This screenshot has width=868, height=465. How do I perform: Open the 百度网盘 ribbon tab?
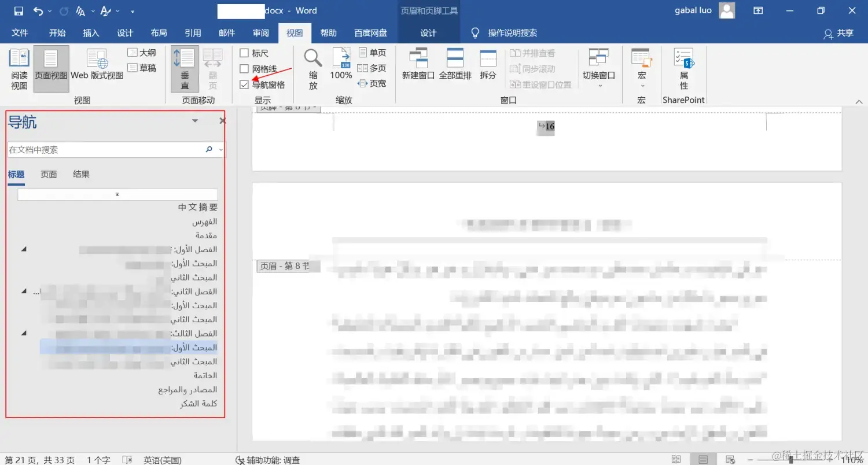[371, 33]
